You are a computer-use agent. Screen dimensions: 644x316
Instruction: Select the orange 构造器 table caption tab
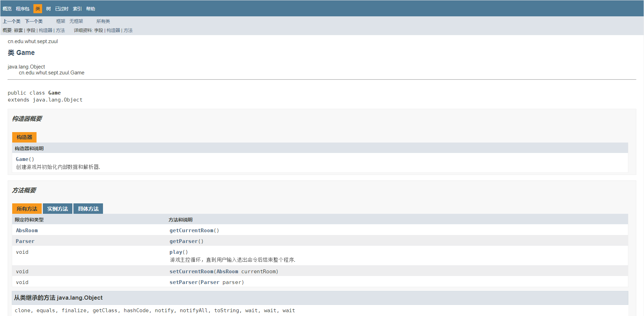[24, 137]
